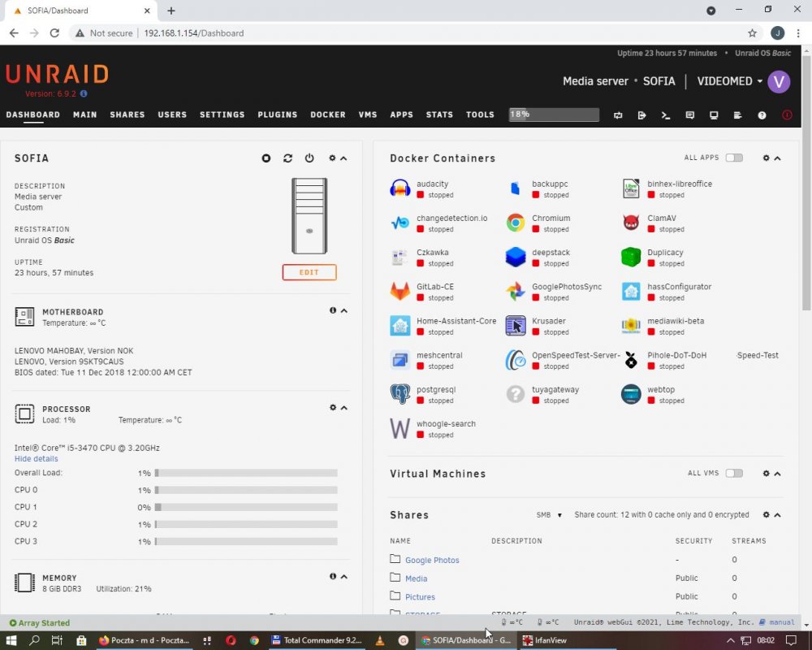Viewport: 812px width, 650px height.
Task: Click the CPU 0 usage bar
Action: pyautogui.click(x=246, y=490)
